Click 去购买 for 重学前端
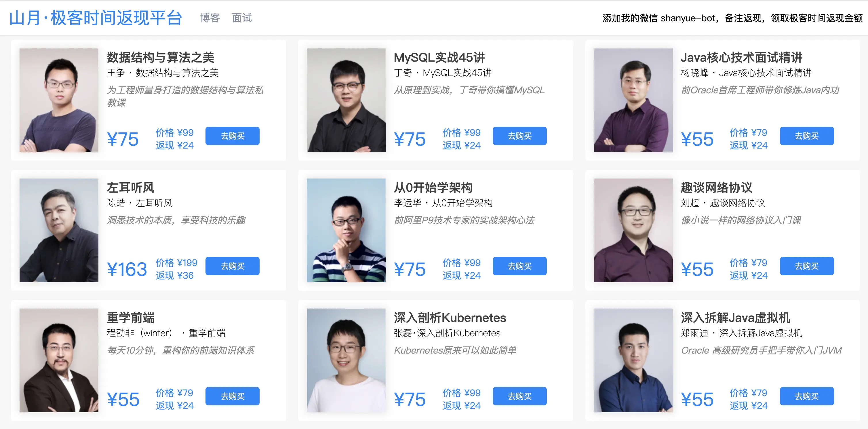868x429 pixels. pos(233,396)
